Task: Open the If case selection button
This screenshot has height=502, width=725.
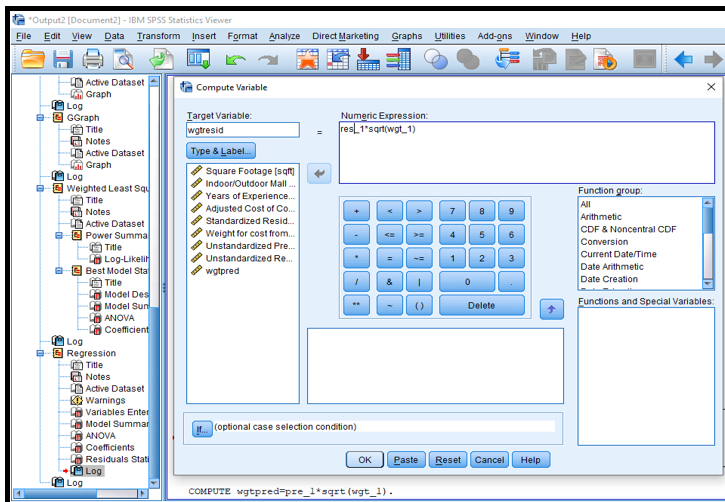Action: [x=202, y=429]
